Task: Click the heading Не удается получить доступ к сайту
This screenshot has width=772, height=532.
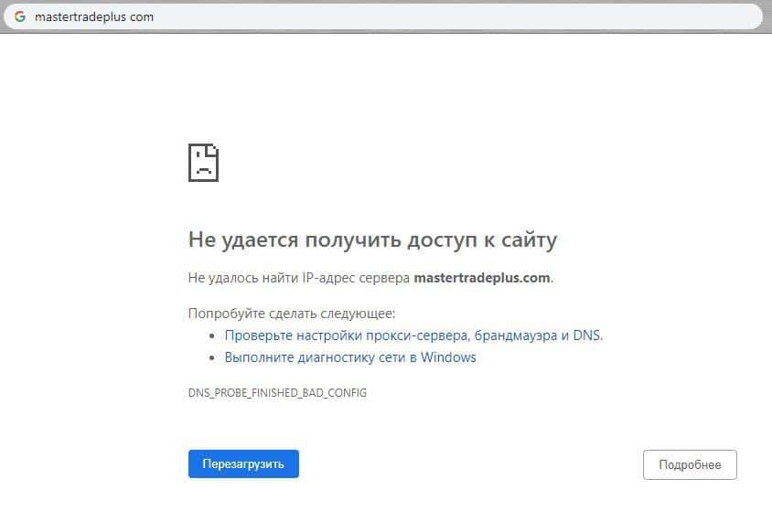Action: (372, 240)
